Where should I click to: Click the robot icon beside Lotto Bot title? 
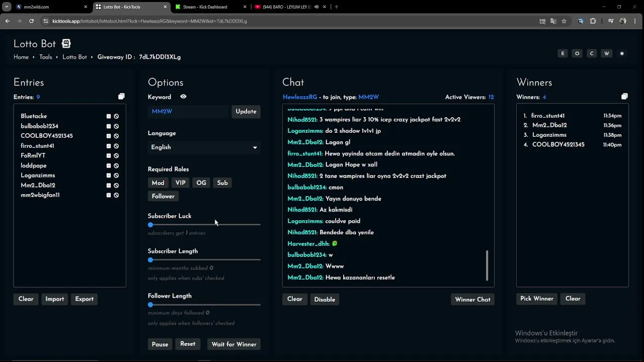click(x=66, y=44)
